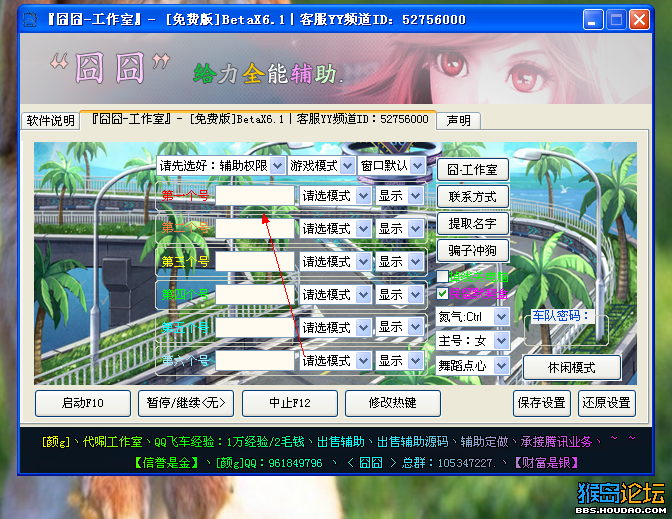Click the 暂停/继续<无> button
This screenshot has height=519, width=672.
coord(186,403)
